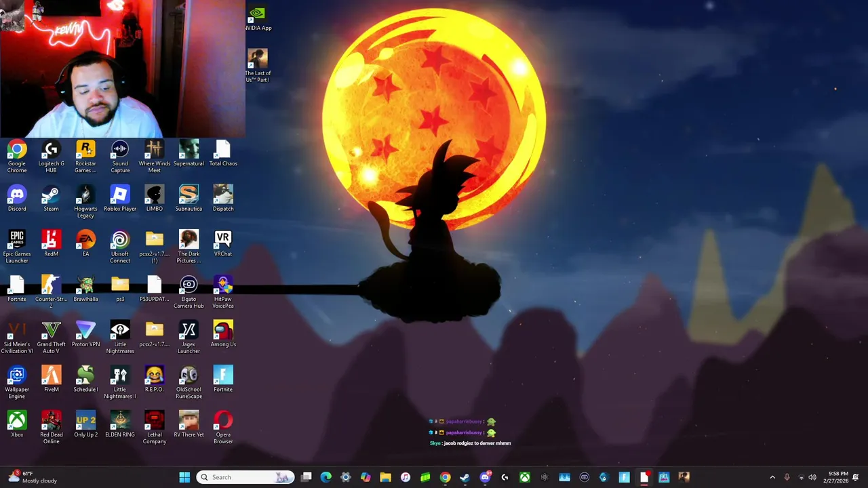Viewport: 868px width, 488px height.
Task: Show hidden system tray icons chevron
Action: pos(772,477)
